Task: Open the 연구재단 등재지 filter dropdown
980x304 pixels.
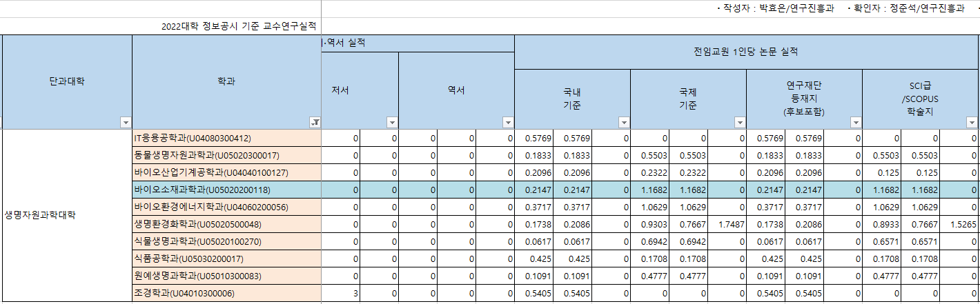Action: pos(856,123)
